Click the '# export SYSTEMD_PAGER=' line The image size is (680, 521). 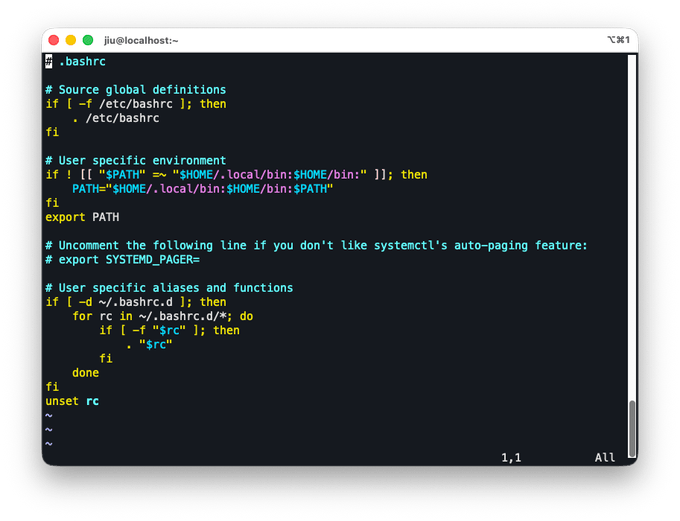tap(122, 260)
